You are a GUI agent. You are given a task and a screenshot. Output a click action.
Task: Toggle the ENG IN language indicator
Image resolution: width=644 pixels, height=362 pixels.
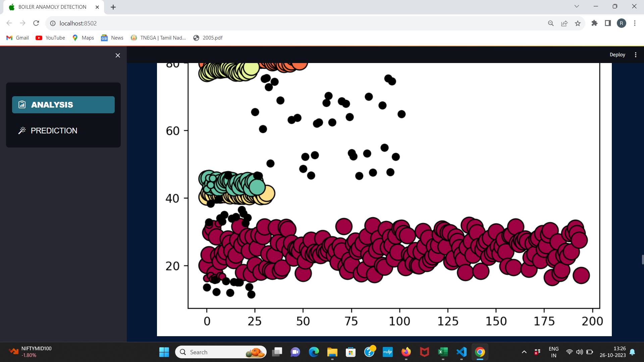click(x=553, y=352)
